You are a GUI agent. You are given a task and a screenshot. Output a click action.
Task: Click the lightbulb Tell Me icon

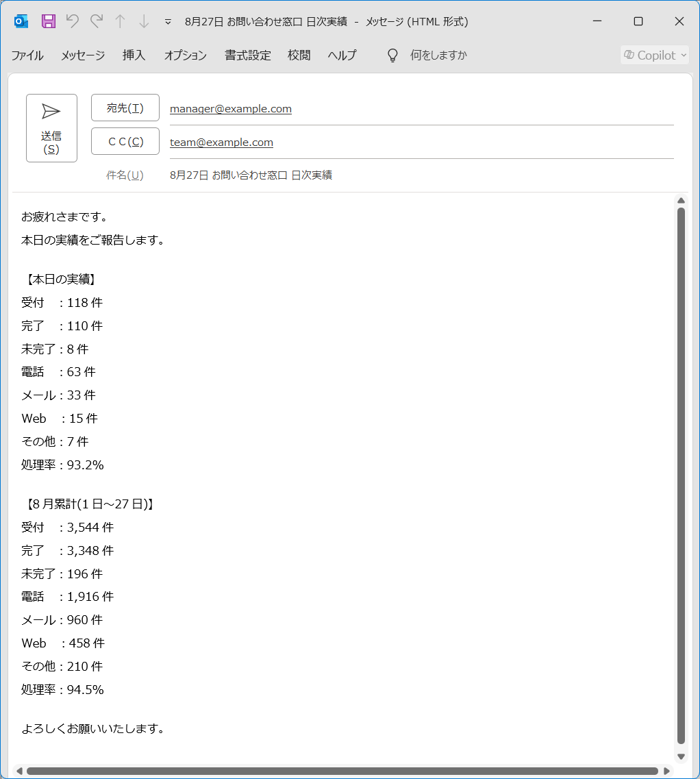(392, 55)
